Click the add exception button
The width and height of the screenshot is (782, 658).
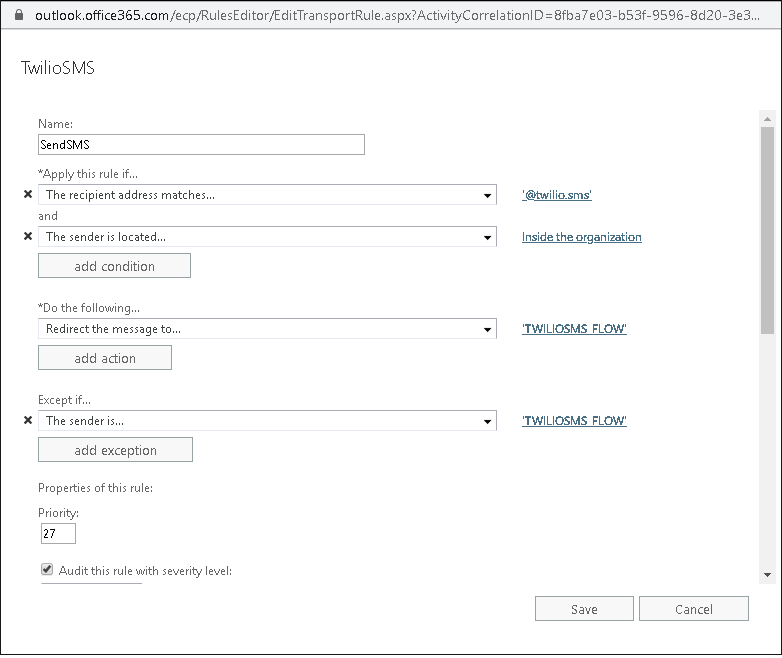click(115, 449)
